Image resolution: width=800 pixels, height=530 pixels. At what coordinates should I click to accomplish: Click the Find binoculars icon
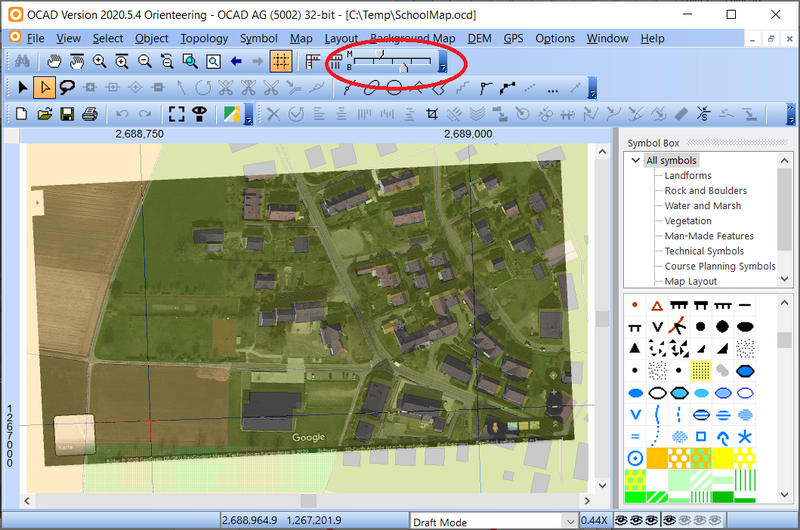22,62
